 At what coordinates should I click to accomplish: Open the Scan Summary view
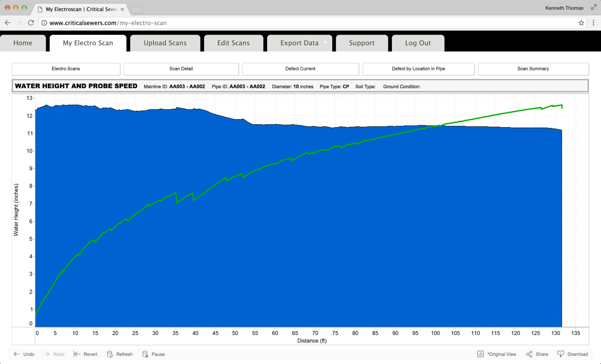pos(533,69)
